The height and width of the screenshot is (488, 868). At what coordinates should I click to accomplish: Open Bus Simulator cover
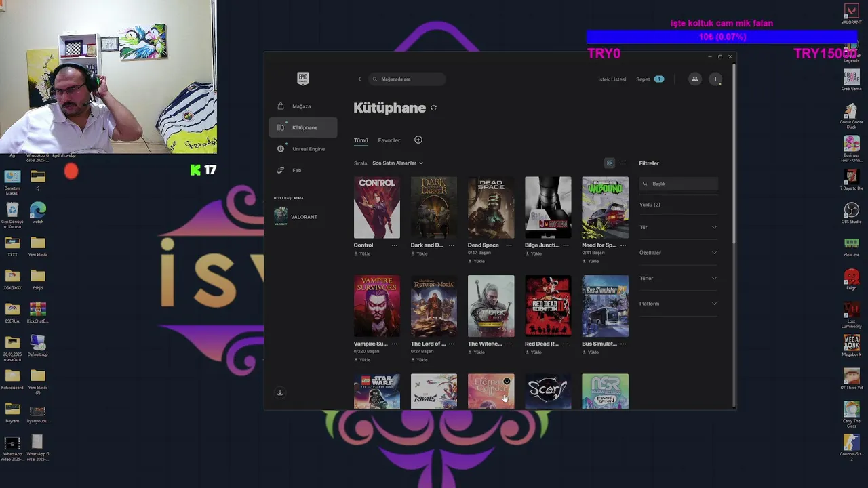(x=605, y=306)
